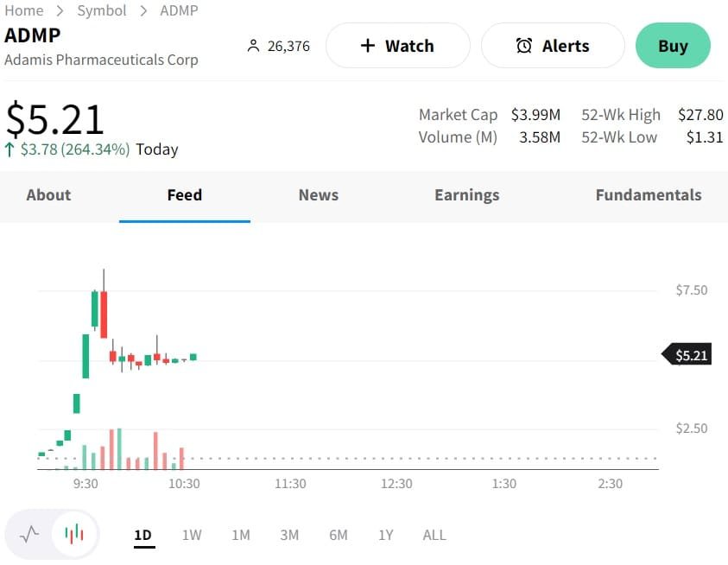The image size is (728, 565).
Task: Click the alarm clock Alerts icon
Action: (524, 46)
